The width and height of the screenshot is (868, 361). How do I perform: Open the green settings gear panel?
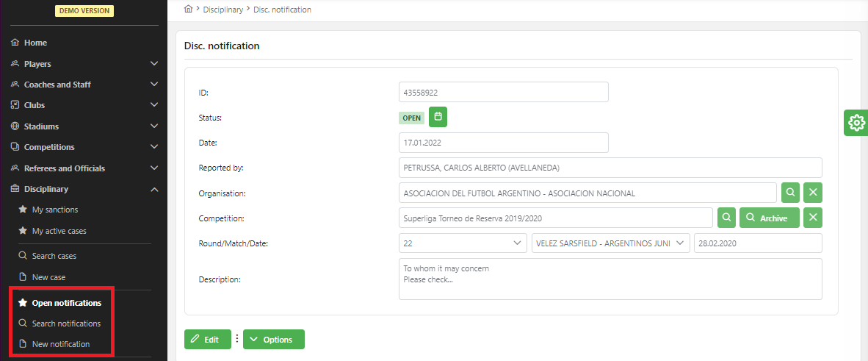point(856,123)
